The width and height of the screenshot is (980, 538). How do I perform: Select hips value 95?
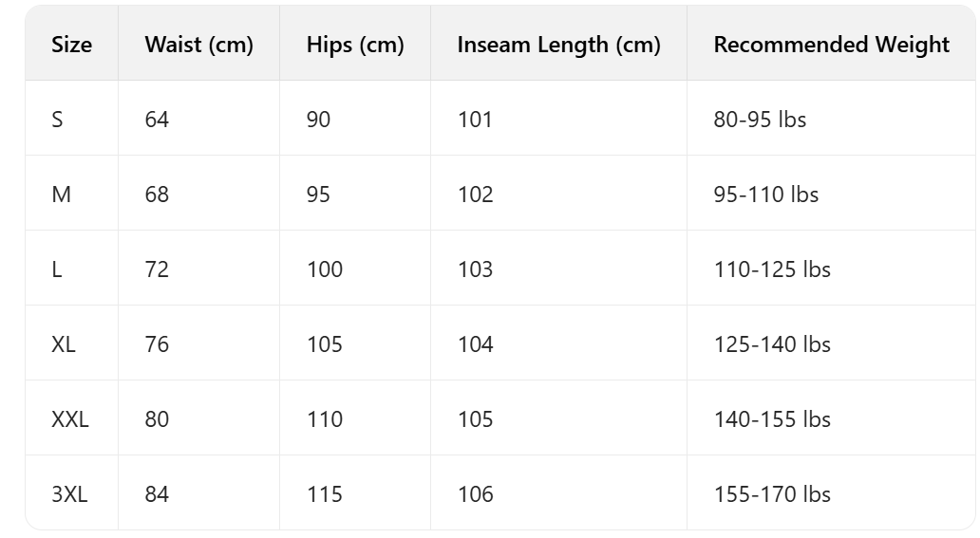pyautogui.click(x=318, y=195)
